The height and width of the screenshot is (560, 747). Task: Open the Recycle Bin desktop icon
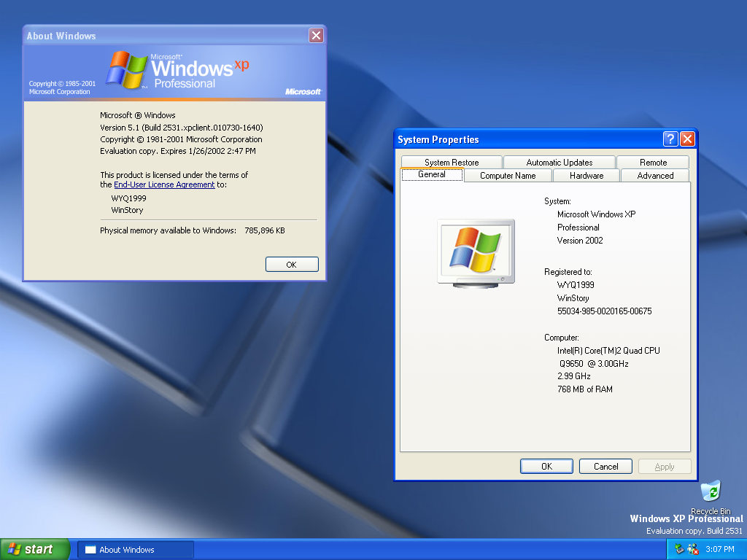[711, 497]
